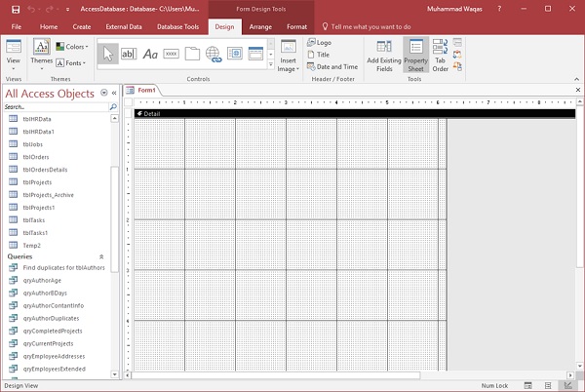Toggle the Property Sheet pane
585x392 pixels.
click(x=416, y=57)
